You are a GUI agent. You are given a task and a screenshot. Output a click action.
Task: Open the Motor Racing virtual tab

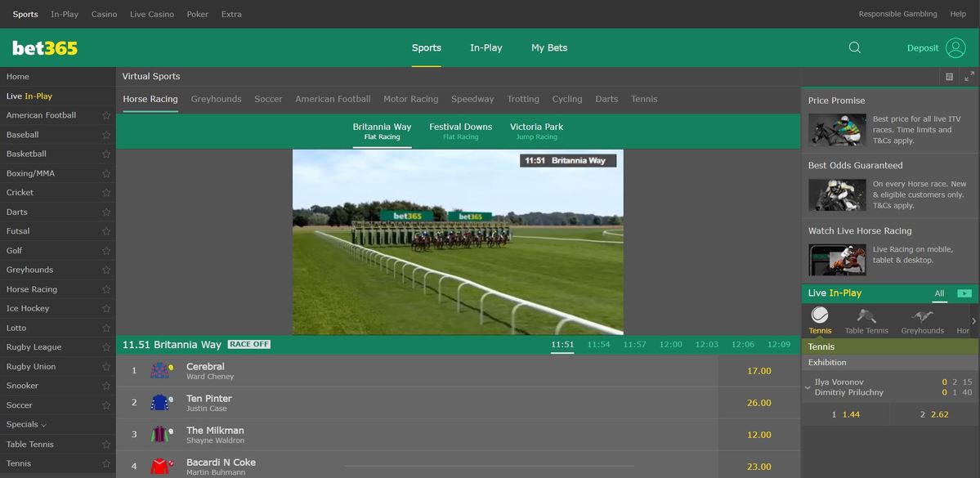[410, 99]
